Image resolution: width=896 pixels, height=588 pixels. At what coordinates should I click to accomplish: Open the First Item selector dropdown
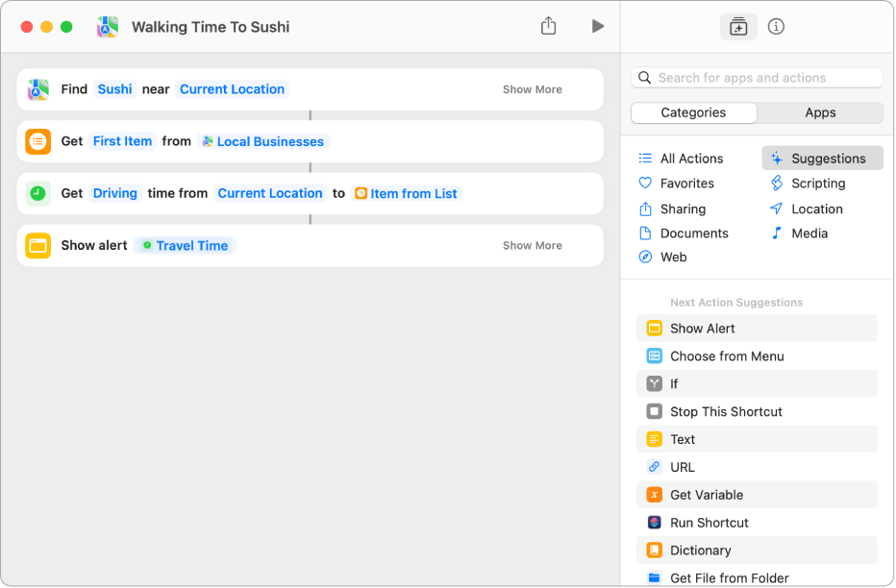click(x=122, y=141)
